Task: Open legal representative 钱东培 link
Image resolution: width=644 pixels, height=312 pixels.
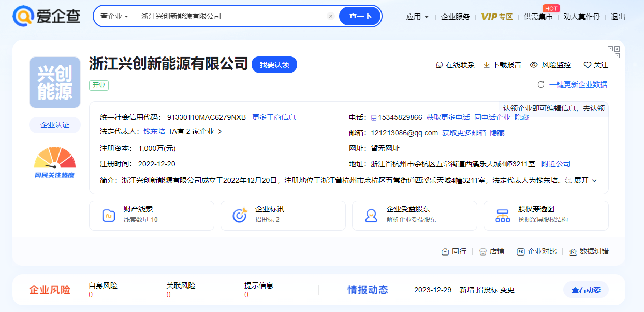Action: pos(154,132)
